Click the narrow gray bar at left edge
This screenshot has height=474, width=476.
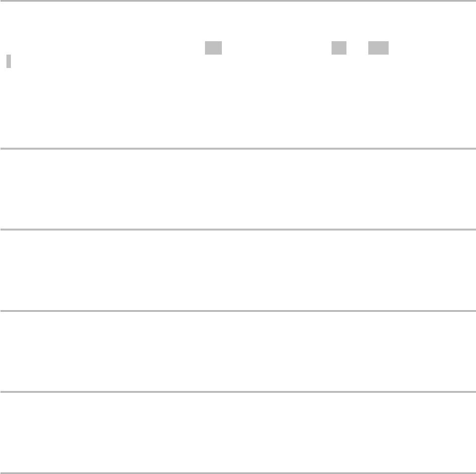[8, 62]
